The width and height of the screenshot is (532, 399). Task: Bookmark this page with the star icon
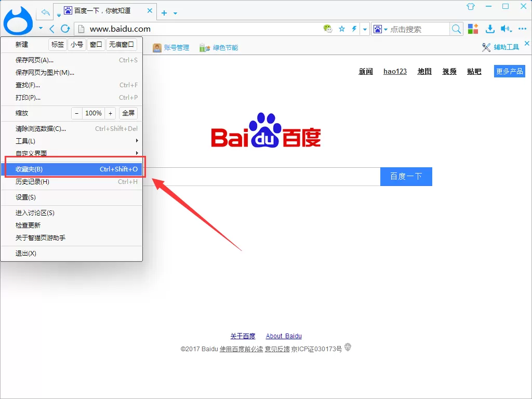[x=342, y=29]
